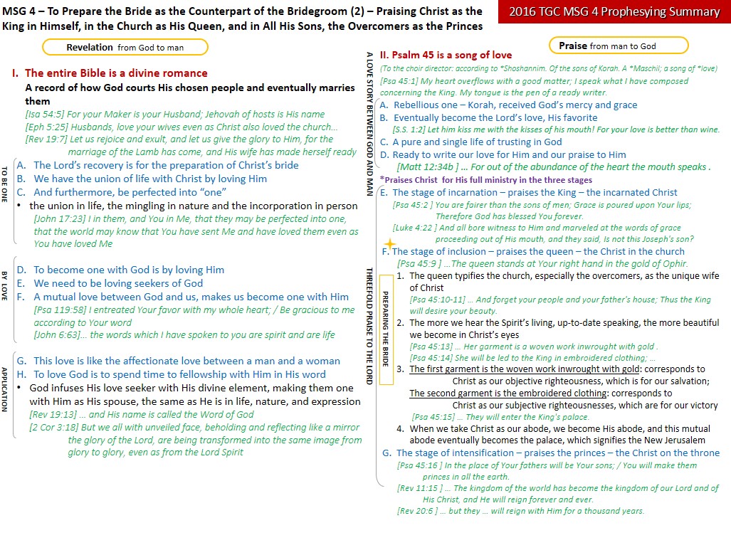Screen dimensions: 731x560
Task: Click the vertical BY LOVE label
Action: [x=6, y=284]
